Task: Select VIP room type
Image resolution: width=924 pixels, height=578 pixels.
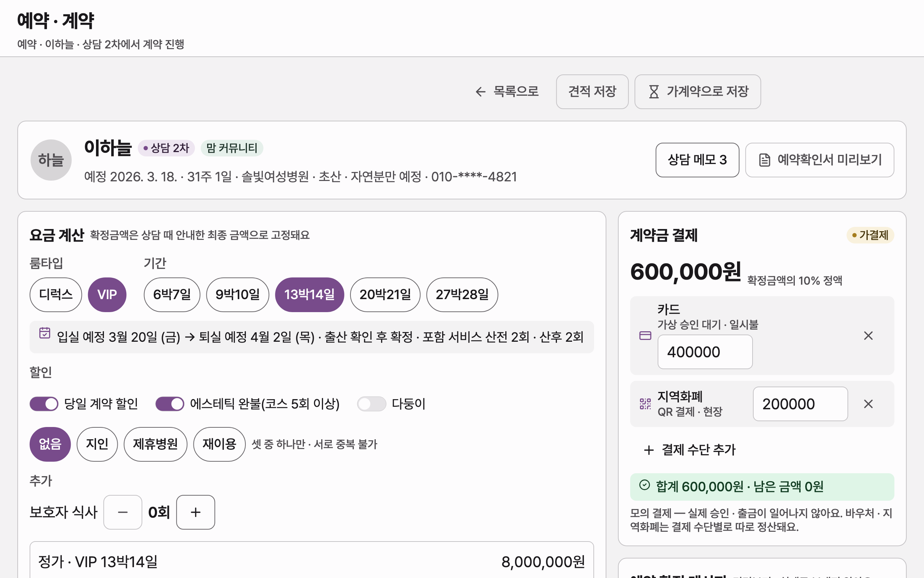Action: pos(107,295)
